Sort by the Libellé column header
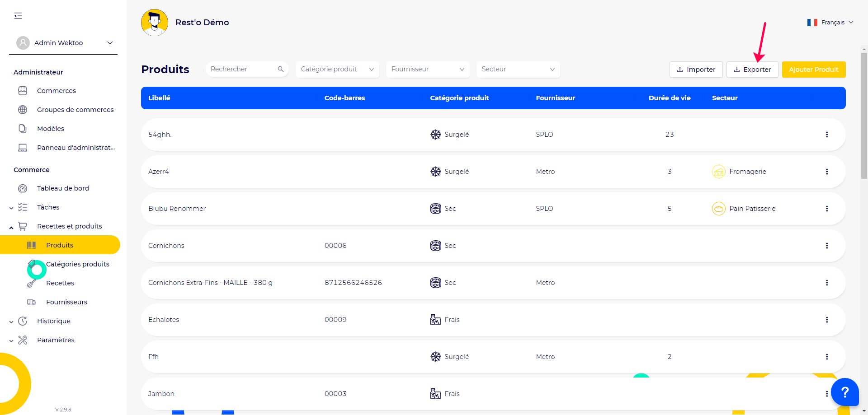Image resolution: width=868 pixels, height=415 pixels. pyautogui.click(x=159, y=98)
